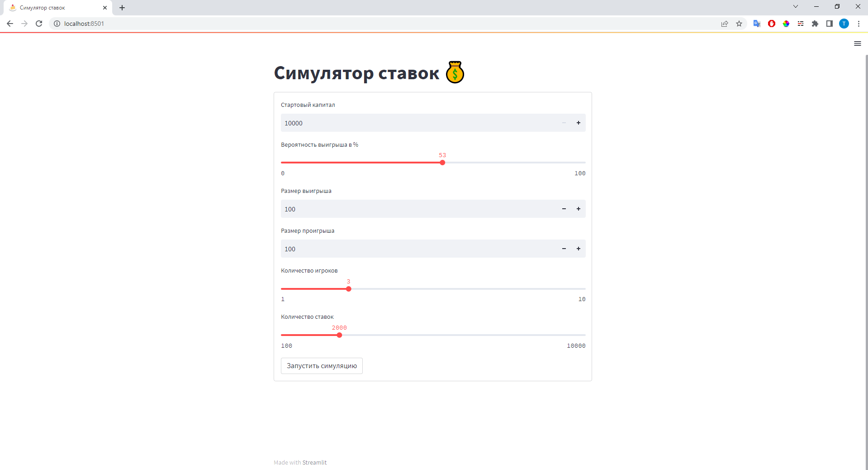Bookmark this page with the star icon
This screenshot has width=868, height=470.
[739, 24]
